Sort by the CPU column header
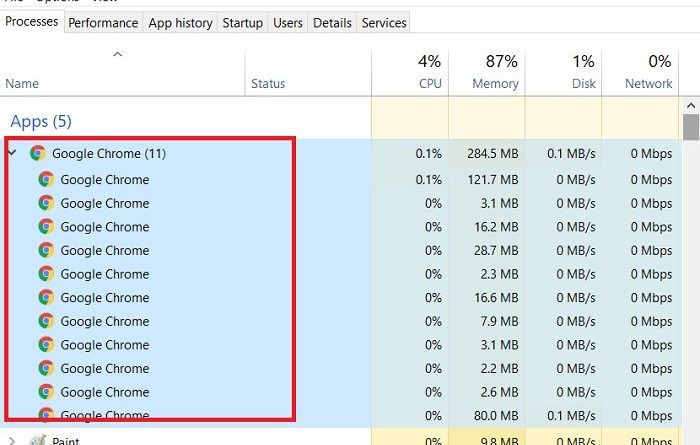This screenshot has height=445, width=700. point(410,72)
